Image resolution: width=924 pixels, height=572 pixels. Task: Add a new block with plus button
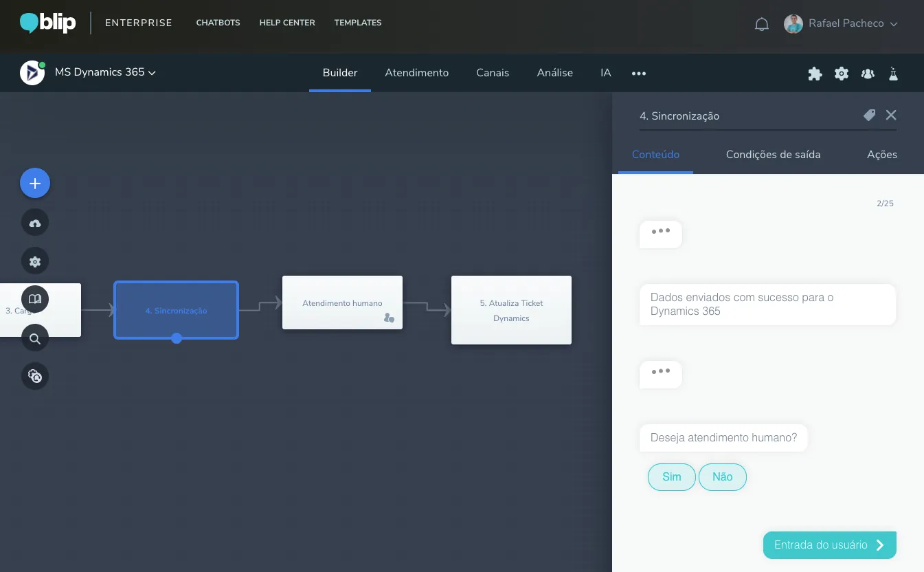[x=35, y=184]
